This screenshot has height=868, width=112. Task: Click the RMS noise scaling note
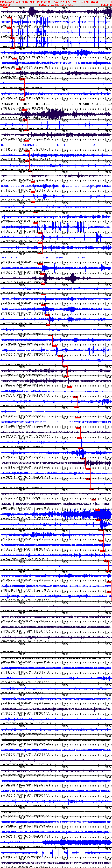56,5
